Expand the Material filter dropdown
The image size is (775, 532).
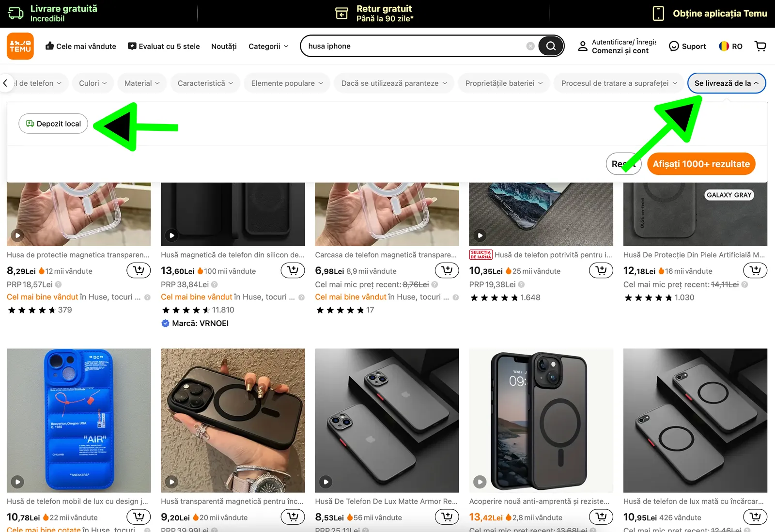coord(142,83)
